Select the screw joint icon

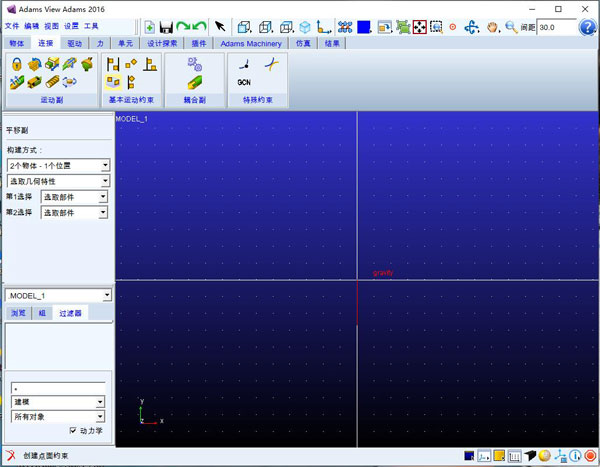coord(52,82)
